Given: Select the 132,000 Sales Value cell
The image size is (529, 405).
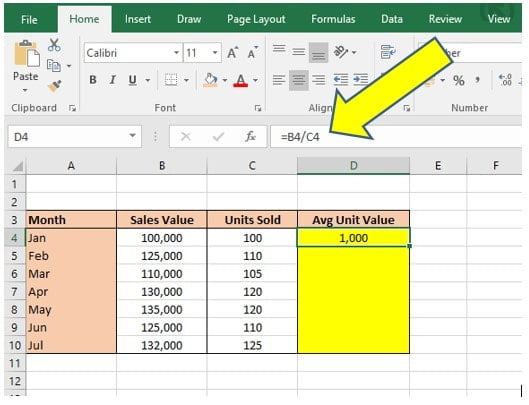Looking at the screenshot, I should pyautogui.click(x=162, y=345).
